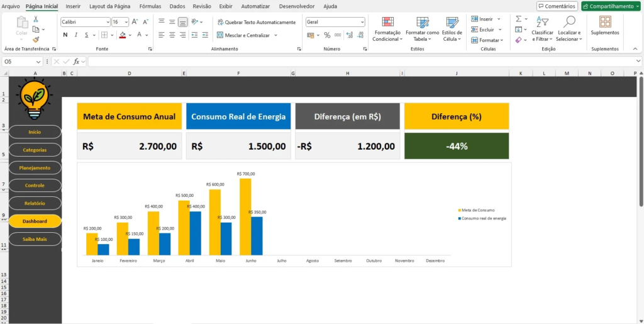The width and height of the screenshot is (644, 324).
Task: Center align text horizontally
Action: (x=172, y=35)
